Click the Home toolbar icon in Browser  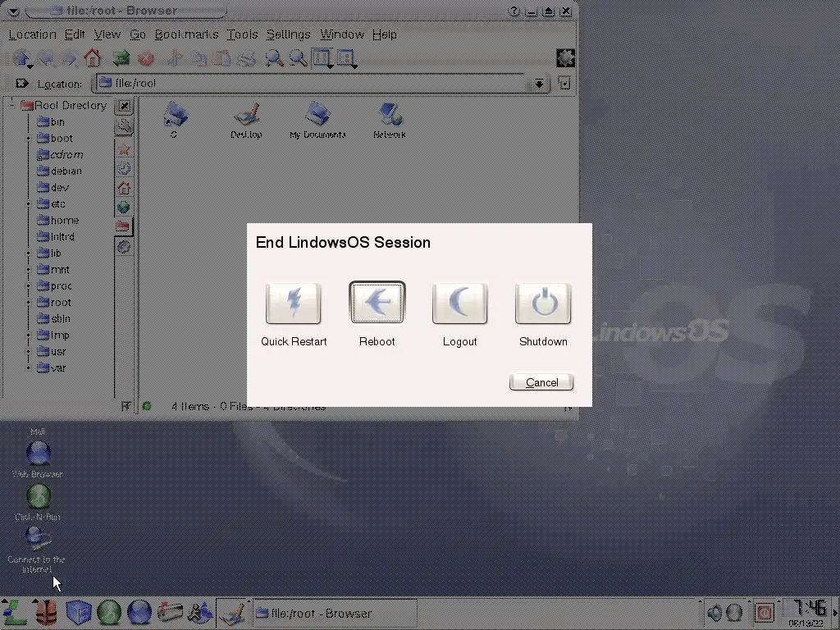92,58
